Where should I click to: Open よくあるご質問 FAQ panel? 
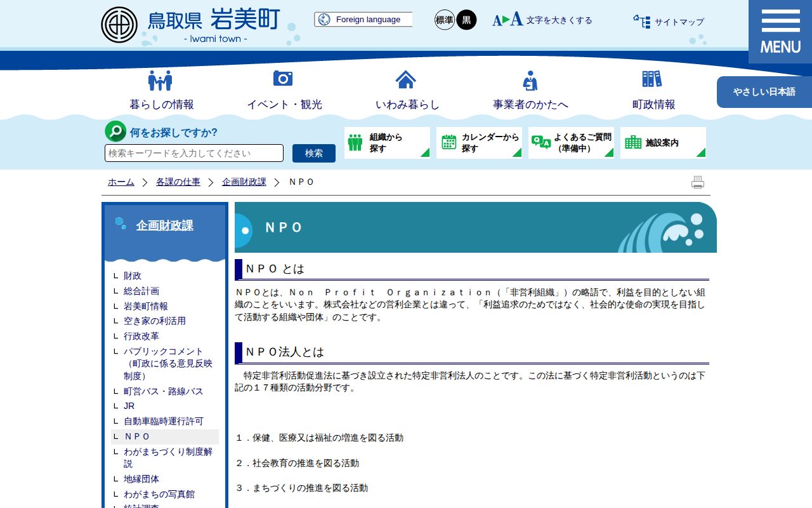(x=571, y=143)
